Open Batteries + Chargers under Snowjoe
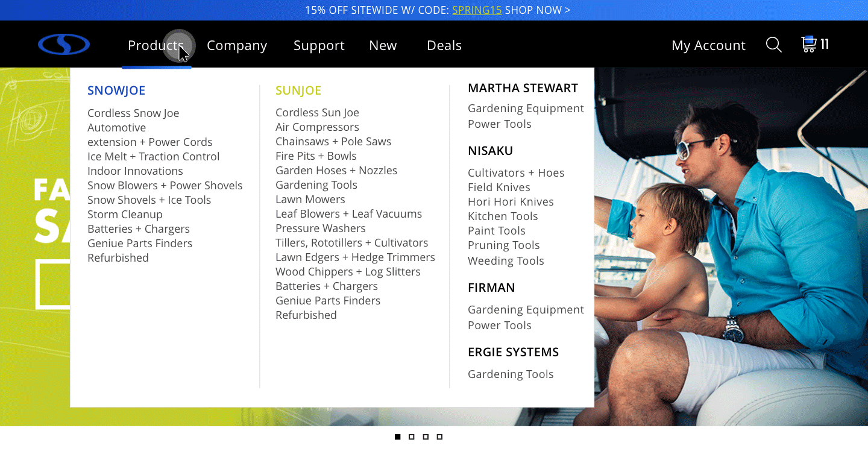The width and height of the screenshot is (868, 463). click(139, 229)
